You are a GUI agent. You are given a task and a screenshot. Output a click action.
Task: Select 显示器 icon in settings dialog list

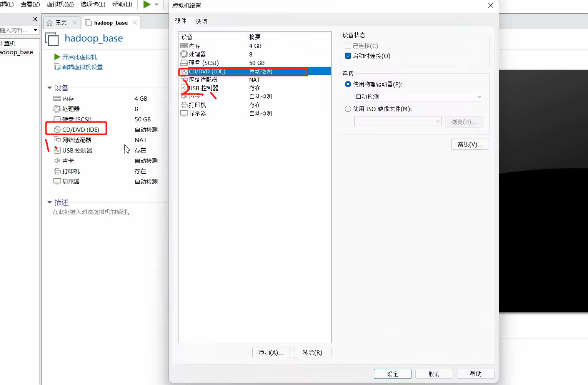point(184,113)
